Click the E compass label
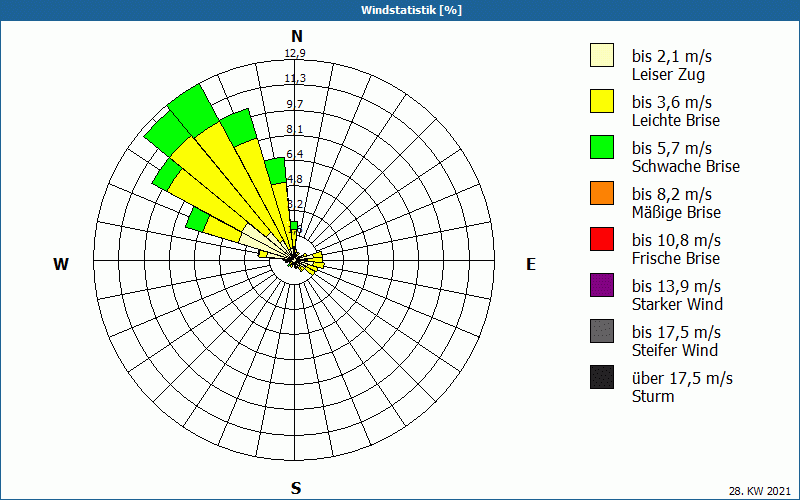This screenshot has height=500, width=800. [531, 264]
